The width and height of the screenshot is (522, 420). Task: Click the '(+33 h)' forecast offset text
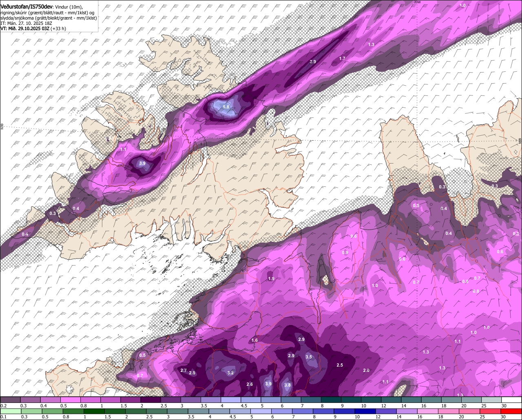coord(58,29)
